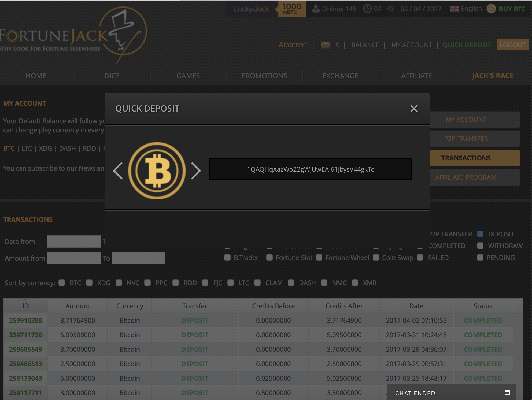Check XDG in Sort by currency
The width and height of the screenshot is (532, 400).
pyautogui.click(x=89, y=283)
